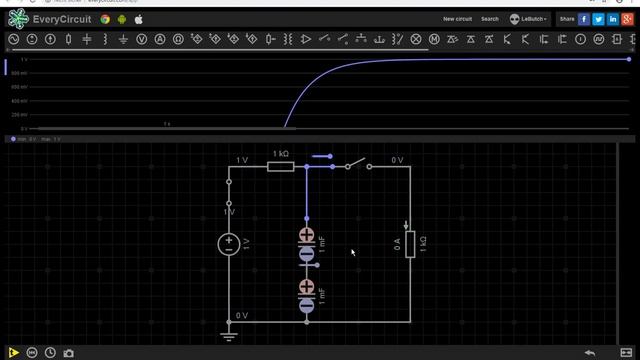Place a ground symbol from the toolbar
Viewport: 640px width, 360px height.
click(x=123, y=39)
